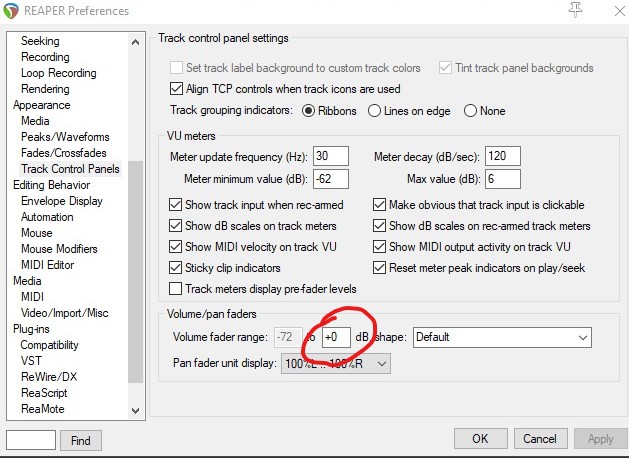Screen dimensions: 629x458
Task: Select Envelope Display preferences page
Action: tap(62, 201)
